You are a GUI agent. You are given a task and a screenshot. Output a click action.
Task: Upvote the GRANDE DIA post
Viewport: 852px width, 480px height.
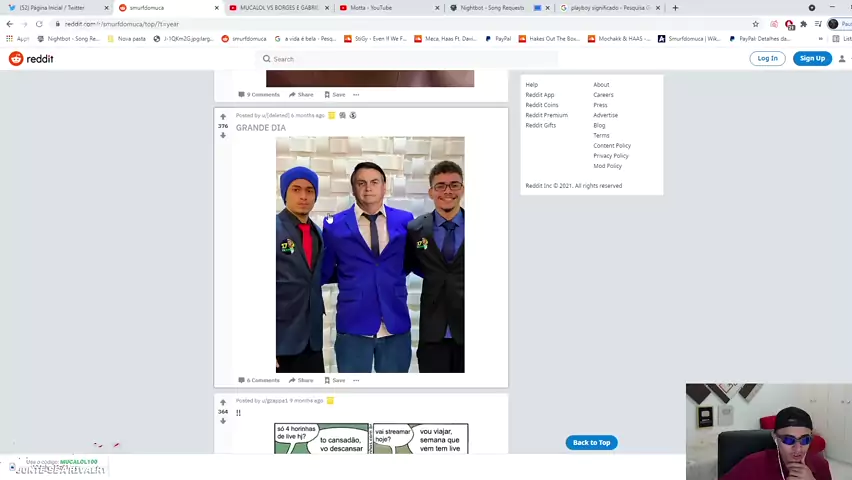point(223,117)
